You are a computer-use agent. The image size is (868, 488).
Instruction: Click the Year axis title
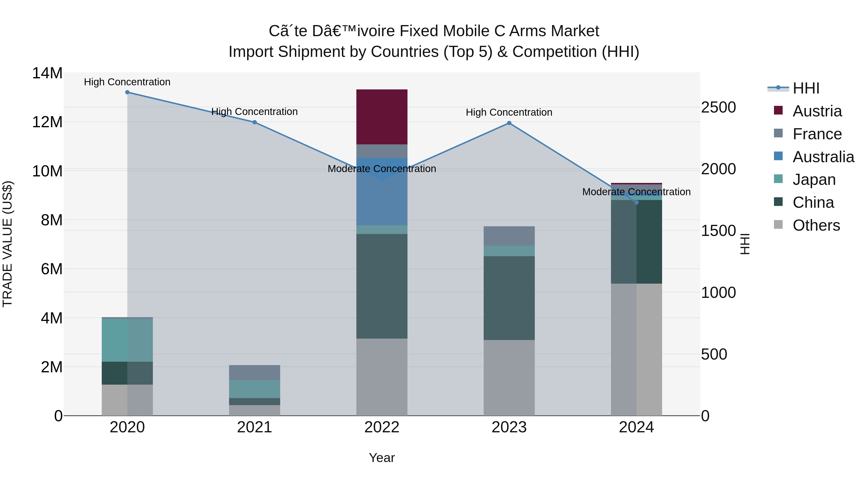[382, 458]
